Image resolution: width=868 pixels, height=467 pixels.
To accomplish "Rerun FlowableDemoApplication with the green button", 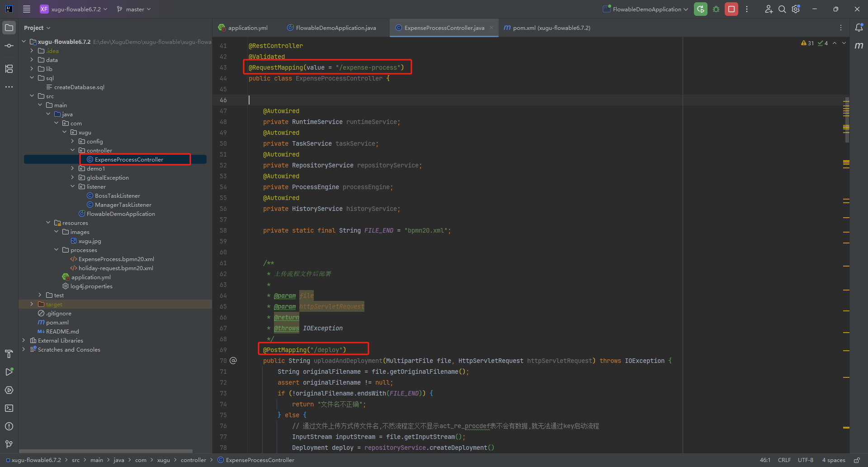I will tap(701, 9).
